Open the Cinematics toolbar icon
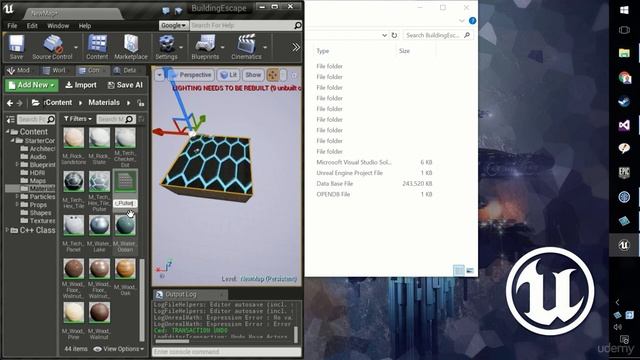This screenshot has width=640, height=360. click(x=246, y=47)
